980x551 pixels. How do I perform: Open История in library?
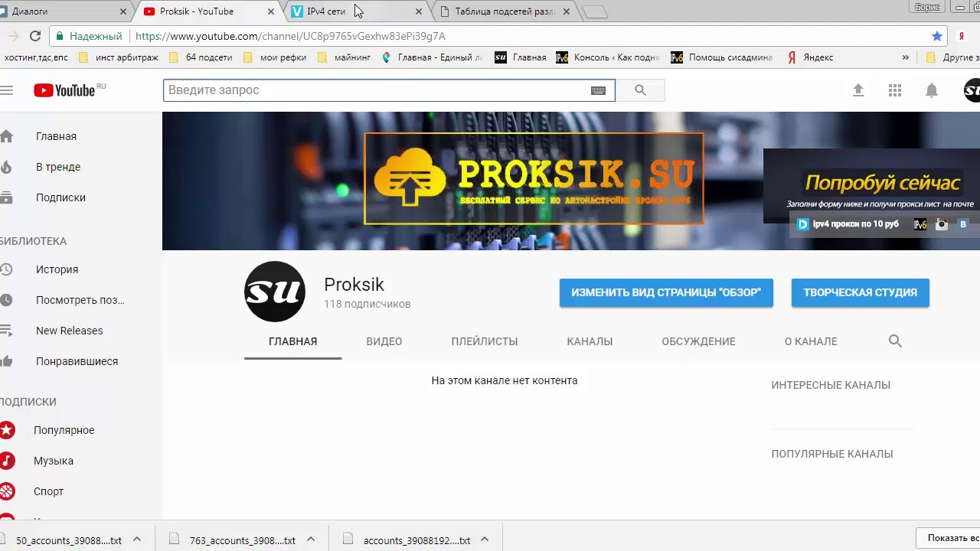(x=57, y=269)
